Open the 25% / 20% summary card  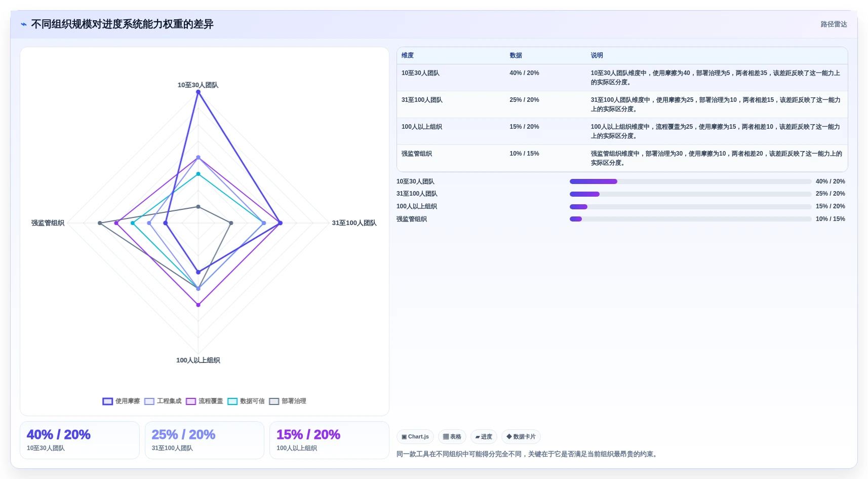(x=205, y=440)
